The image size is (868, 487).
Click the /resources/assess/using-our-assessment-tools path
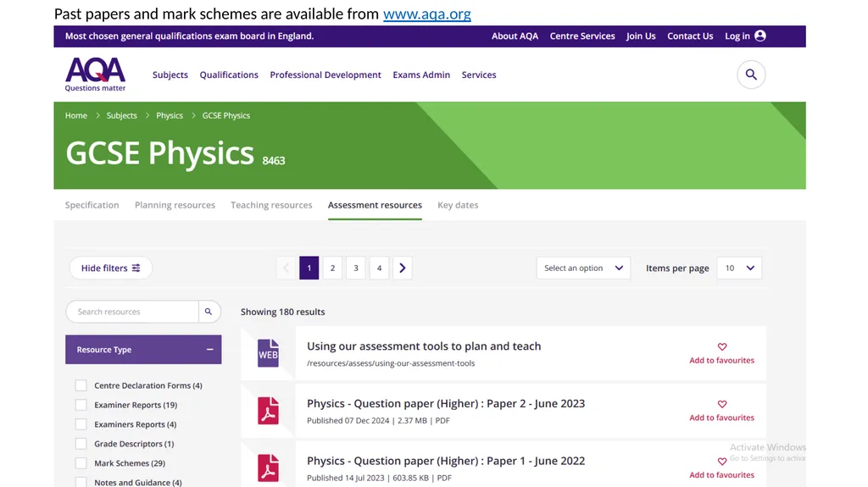click(x=391, y=363)
